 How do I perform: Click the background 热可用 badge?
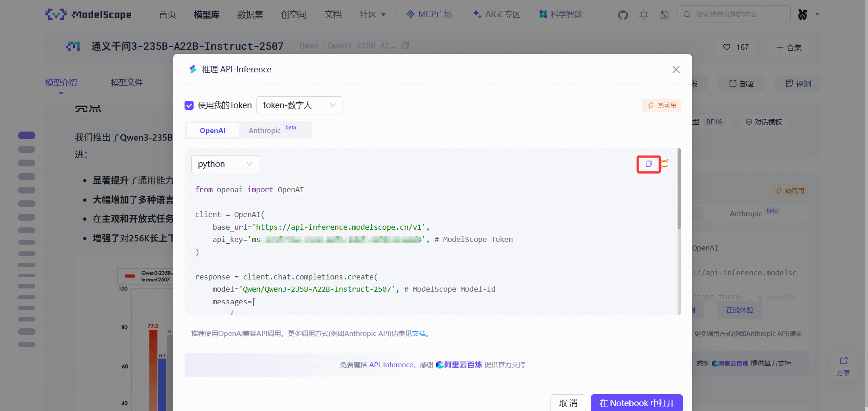[790, 191]
